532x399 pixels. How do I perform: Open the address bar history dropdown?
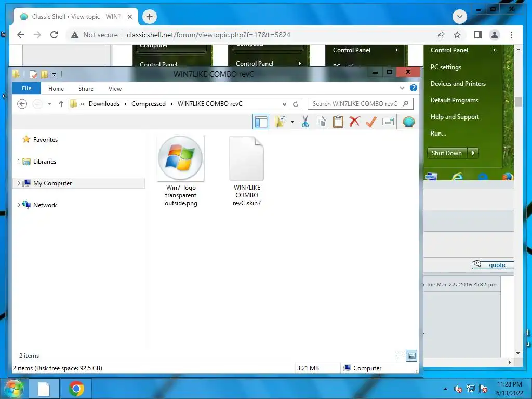284,104
